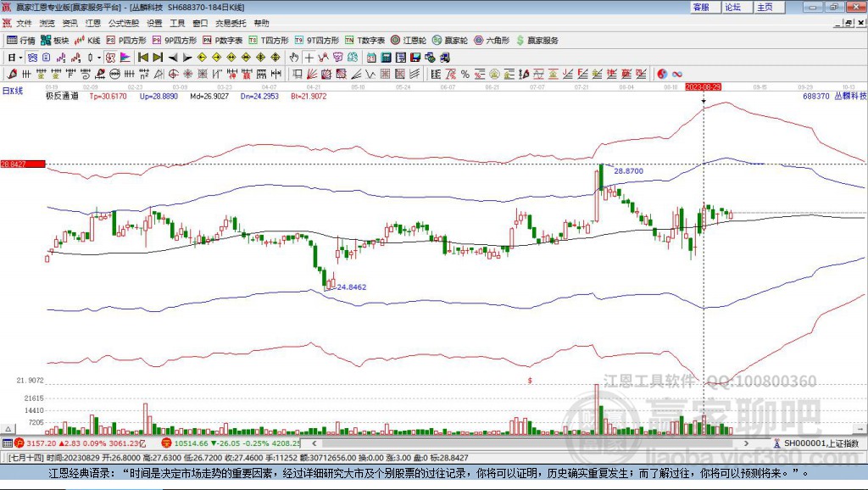
Task: Jump to the last bar with skip-end icon
Action: pos(158,58)
